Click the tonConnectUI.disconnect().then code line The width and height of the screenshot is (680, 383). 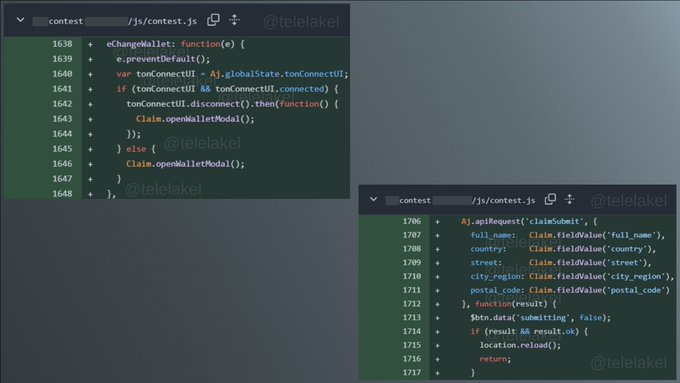click(x=232, y=104)
